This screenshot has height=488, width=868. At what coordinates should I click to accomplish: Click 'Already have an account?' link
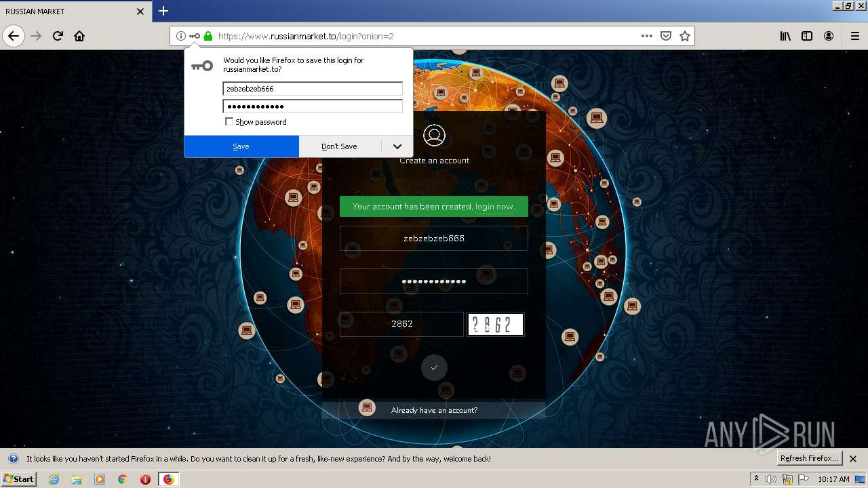point(434,410)
